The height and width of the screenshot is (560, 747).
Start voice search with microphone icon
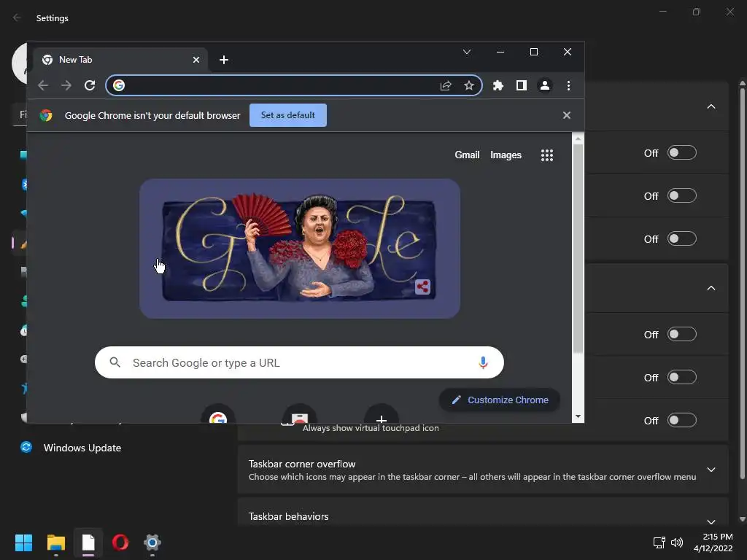pyautogui.click(x=483, y=363)
